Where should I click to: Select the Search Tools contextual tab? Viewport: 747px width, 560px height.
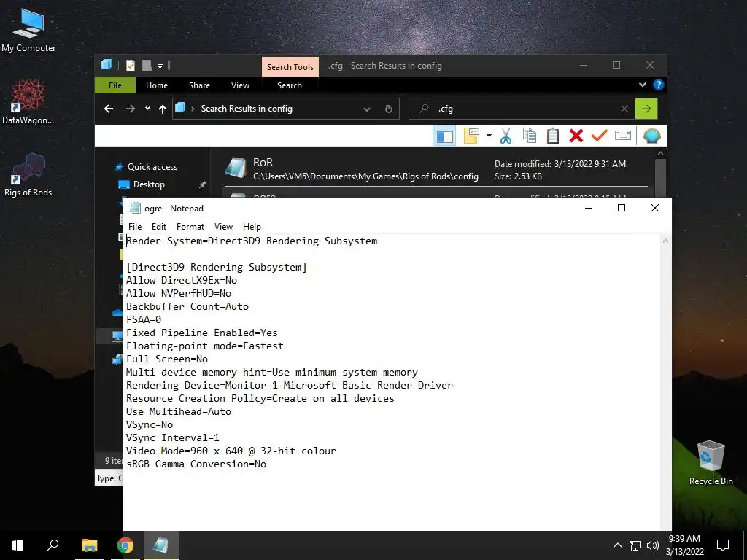pyautogui.click(x=290, y=66)
